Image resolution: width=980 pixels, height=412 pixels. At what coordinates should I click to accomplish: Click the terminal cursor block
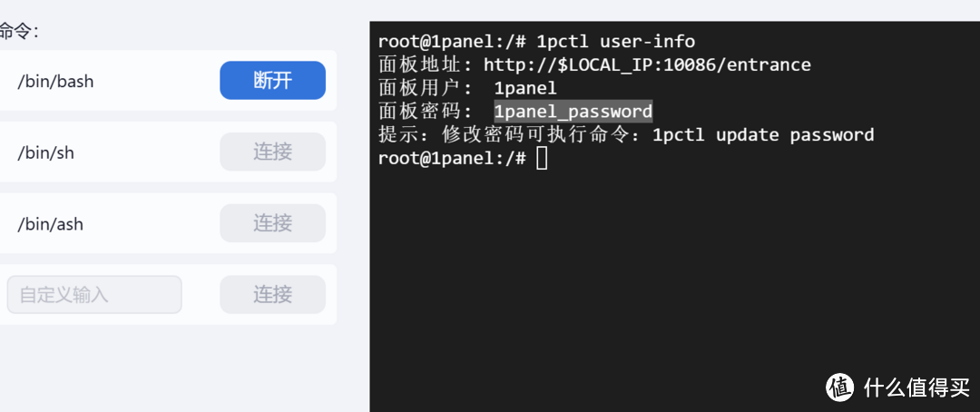[x=542, y=159]
